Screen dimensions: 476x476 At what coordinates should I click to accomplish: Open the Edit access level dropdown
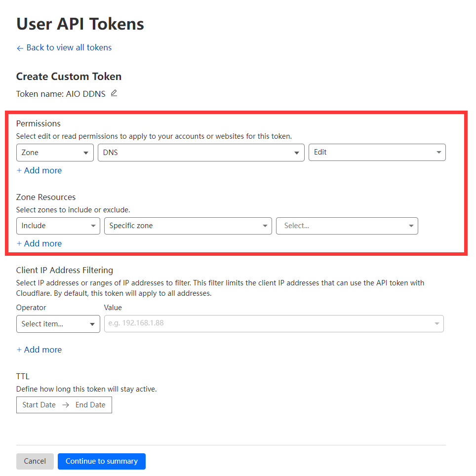point(377,153)
